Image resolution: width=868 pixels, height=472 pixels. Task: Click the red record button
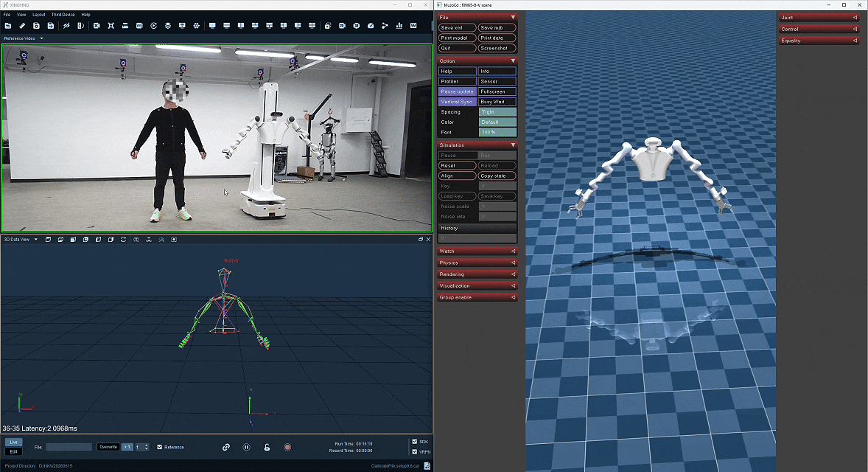point(287,447)
